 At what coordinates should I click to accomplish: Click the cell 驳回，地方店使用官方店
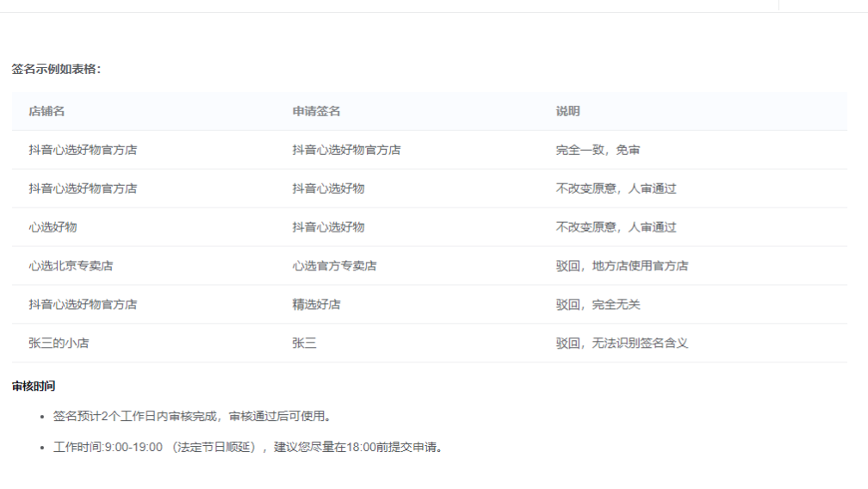[x=622, y=266]
